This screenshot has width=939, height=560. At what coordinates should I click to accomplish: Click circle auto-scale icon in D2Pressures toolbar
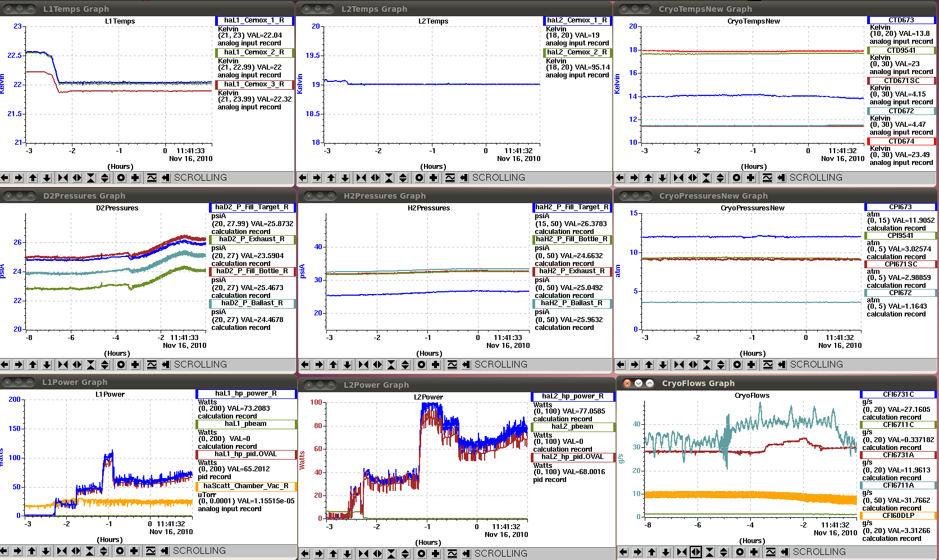pyautogui.click(x=121, y=365)
